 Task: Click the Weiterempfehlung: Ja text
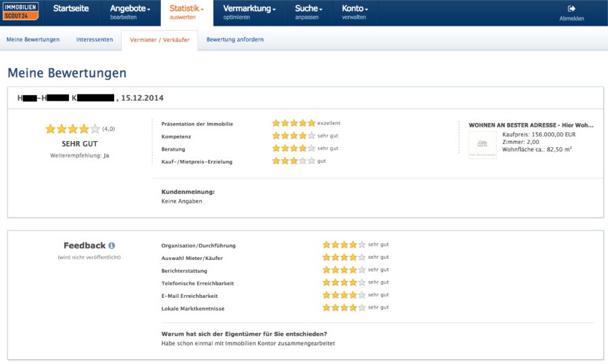(80, 155)
